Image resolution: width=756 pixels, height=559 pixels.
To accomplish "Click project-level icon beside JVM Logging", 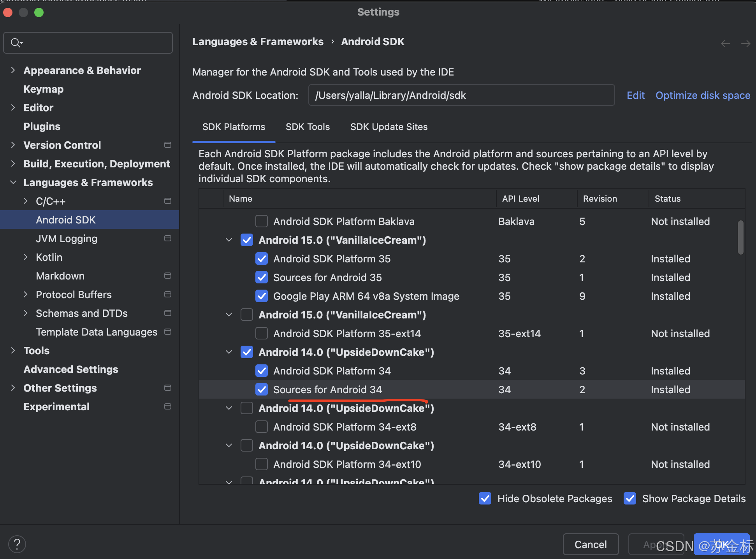I will click(168, 238).
